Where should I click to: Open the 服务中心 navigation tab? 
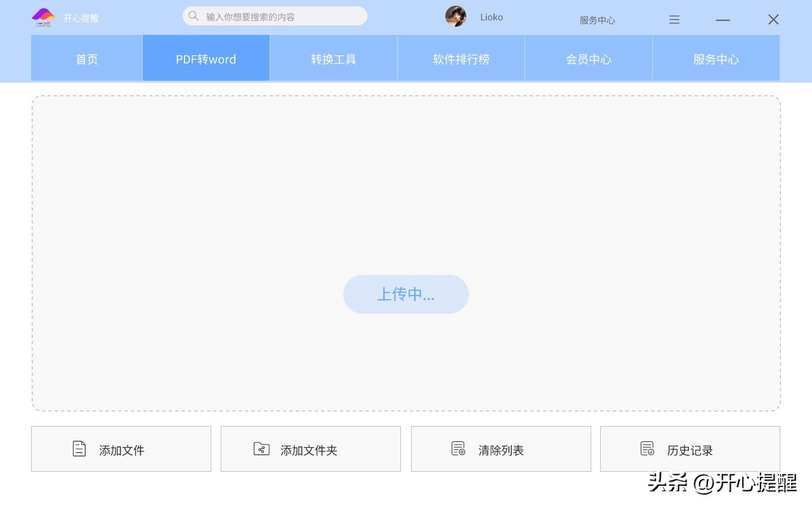pos(716,58)
